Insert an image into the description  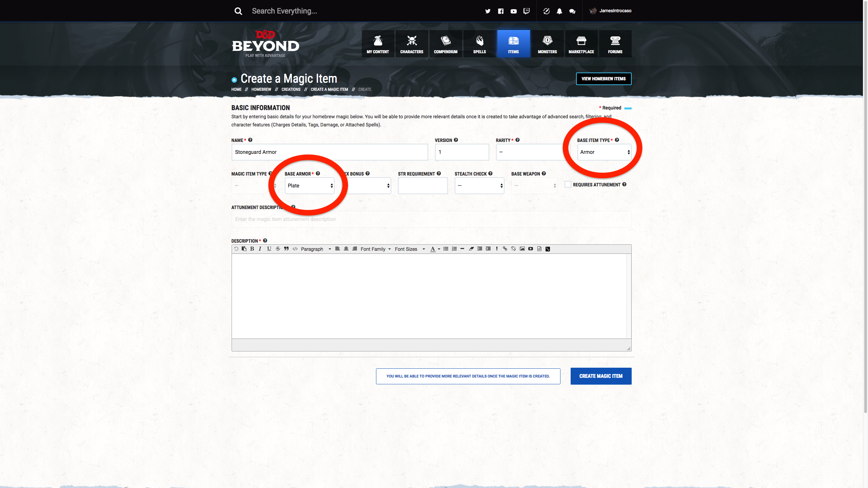tap(522, 249)
